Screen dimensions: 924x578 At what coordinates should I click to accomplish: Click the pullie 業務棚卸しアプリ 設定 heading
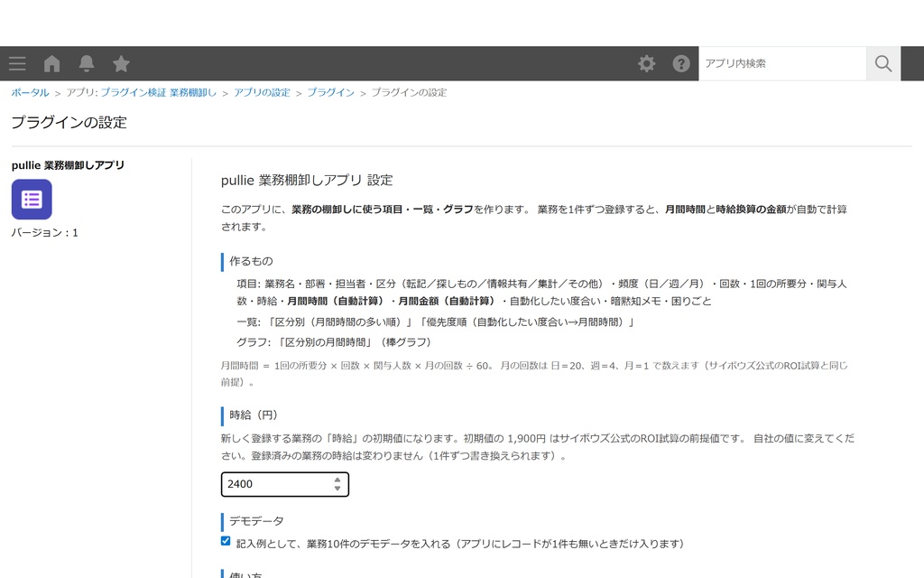[x=307, y=181]
